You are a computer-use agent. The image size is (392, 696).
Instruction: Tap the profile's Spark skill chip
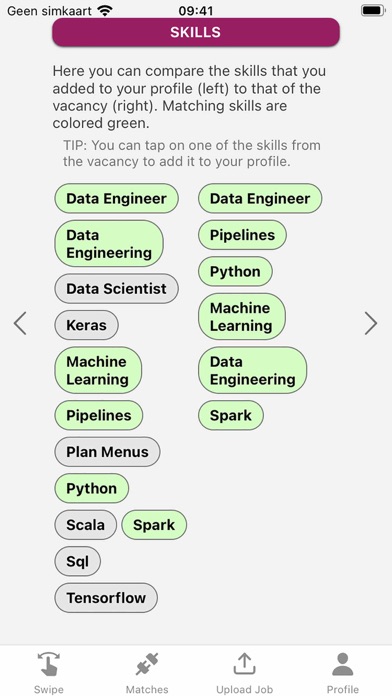pos(154,525)
